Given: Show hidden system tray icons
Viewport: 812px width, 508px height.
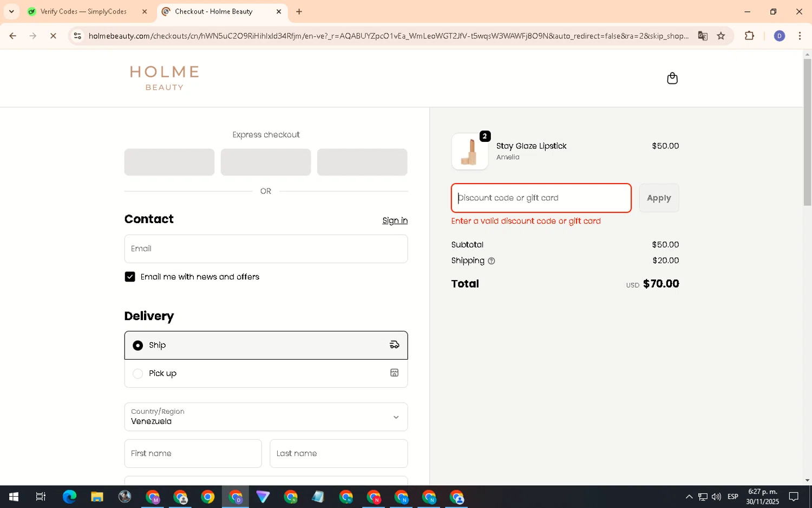Looking at the screenshot, I should pos(689,497).
